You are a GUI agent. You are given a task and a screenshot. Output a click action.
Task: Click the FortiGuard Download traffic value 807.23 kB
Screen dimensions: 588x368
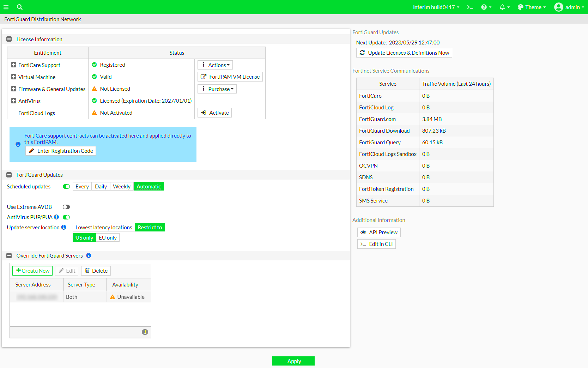(434, 131)
